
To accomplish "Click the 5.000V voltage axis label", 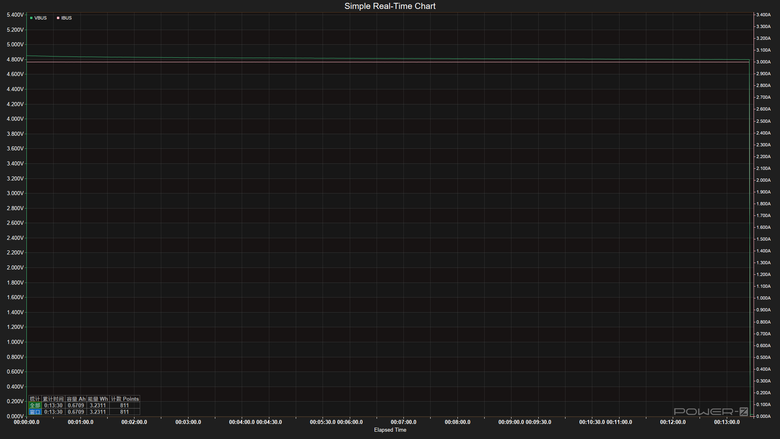I will (15, 44).
